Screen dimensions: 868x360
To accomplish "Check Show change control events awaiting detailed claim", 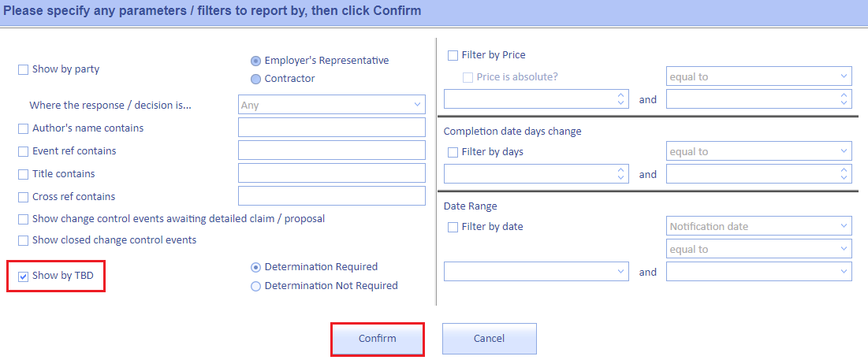I will [x=24, y=219].
